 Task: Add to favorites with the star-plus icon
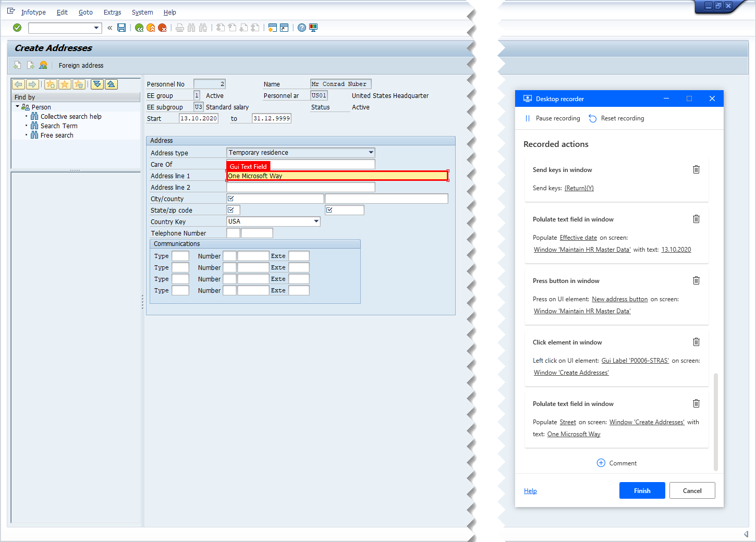[51, 84]
